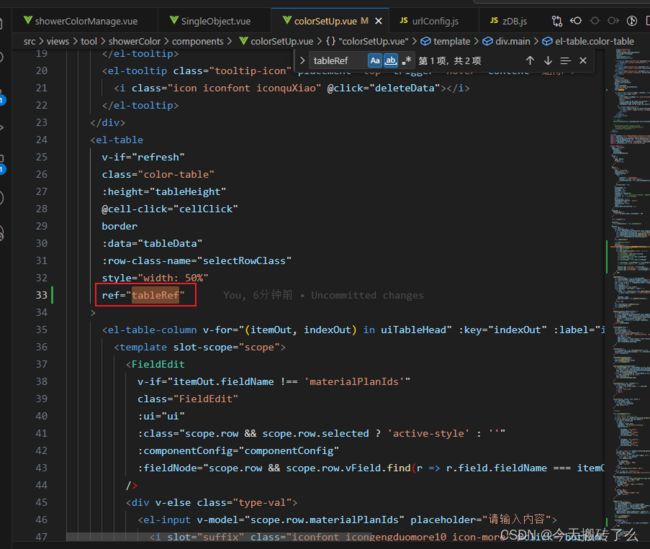
Task: Open the components breadcrumb
Action: click(x=197, y=41)
